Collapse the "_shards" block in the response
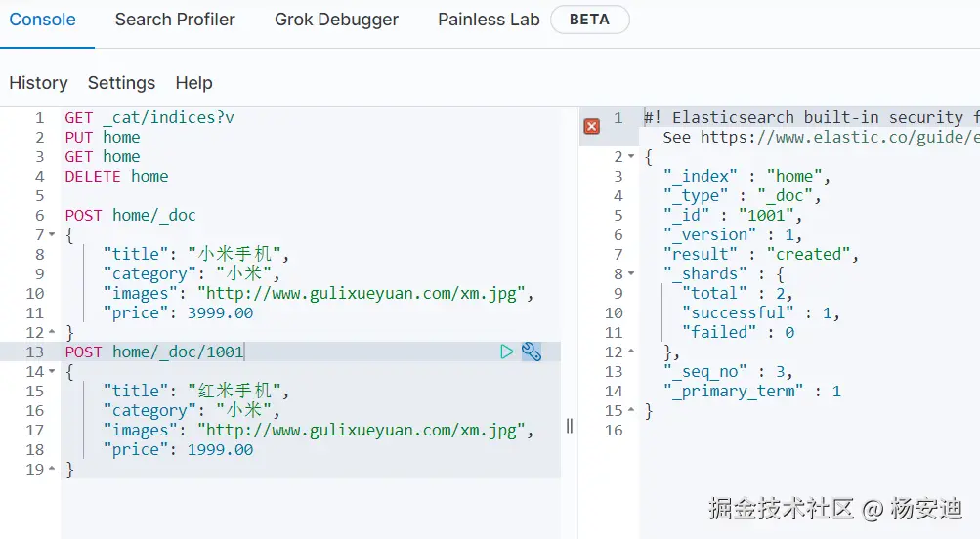 point(631,274)
